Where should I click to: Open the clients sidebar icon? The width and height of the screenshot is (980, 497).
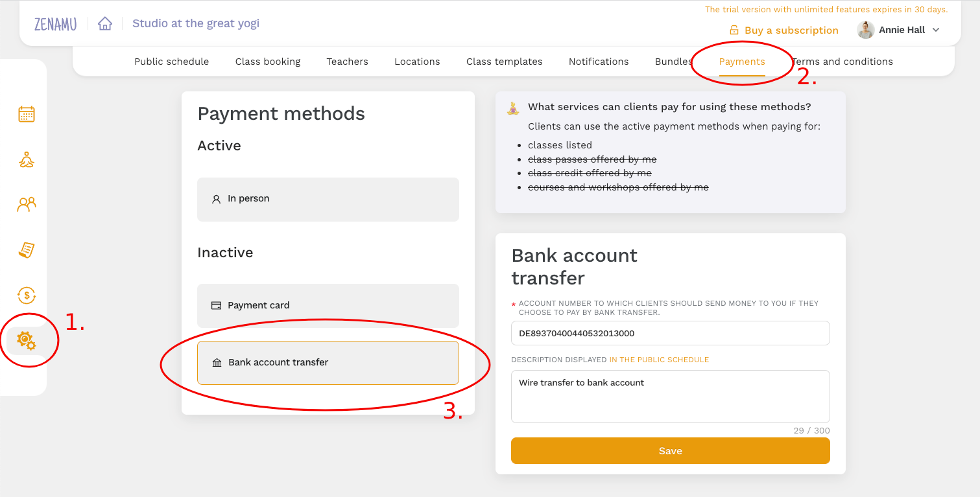(x=27, y=205)
